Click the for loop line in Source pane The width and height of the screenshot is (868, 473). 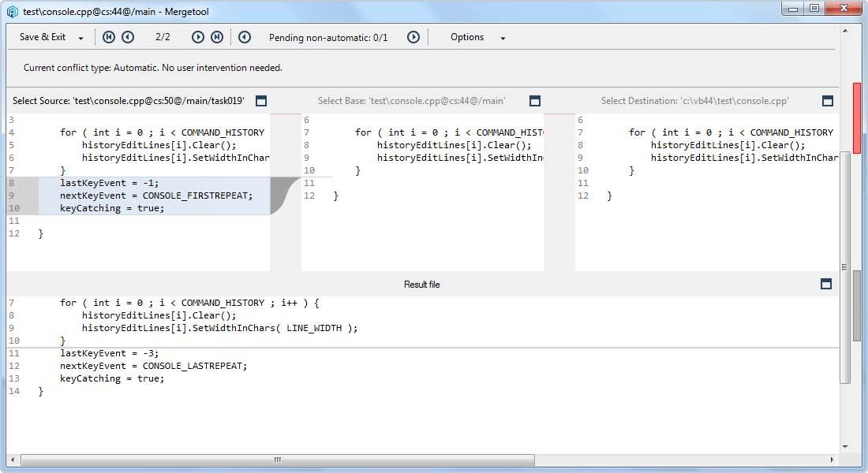point(163,132)
